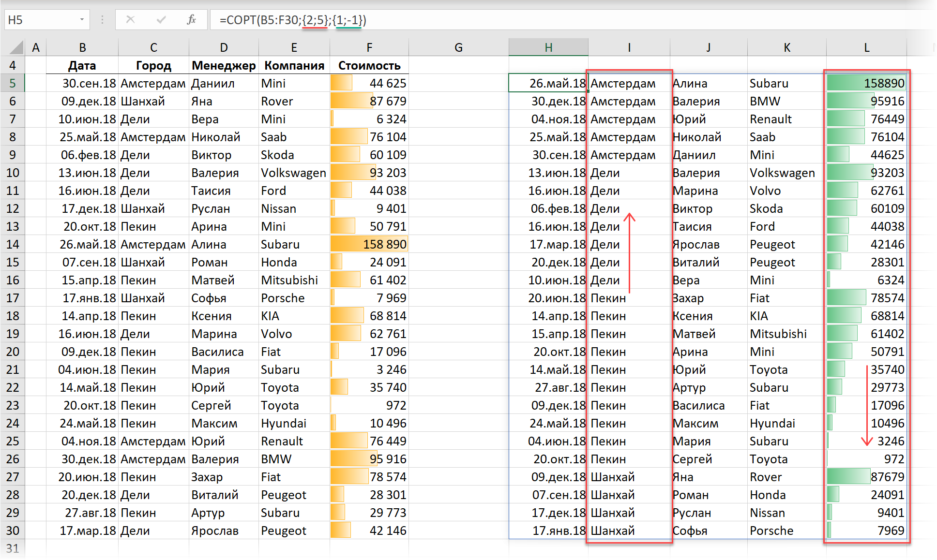Click 'Софья' in column J
The image size is (937, 560).
[x=709, y=531]
